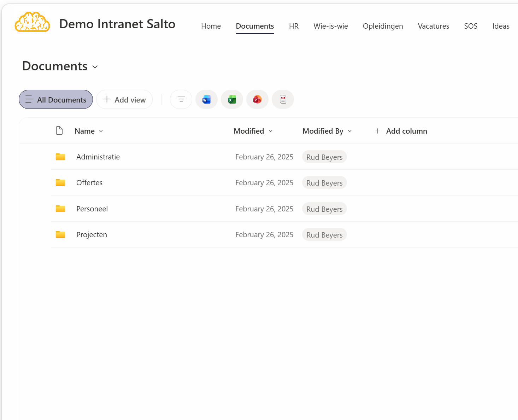Viewport: 518px width, 420px height.
Task: Filter documents by Excel file type
Action: 232,99
